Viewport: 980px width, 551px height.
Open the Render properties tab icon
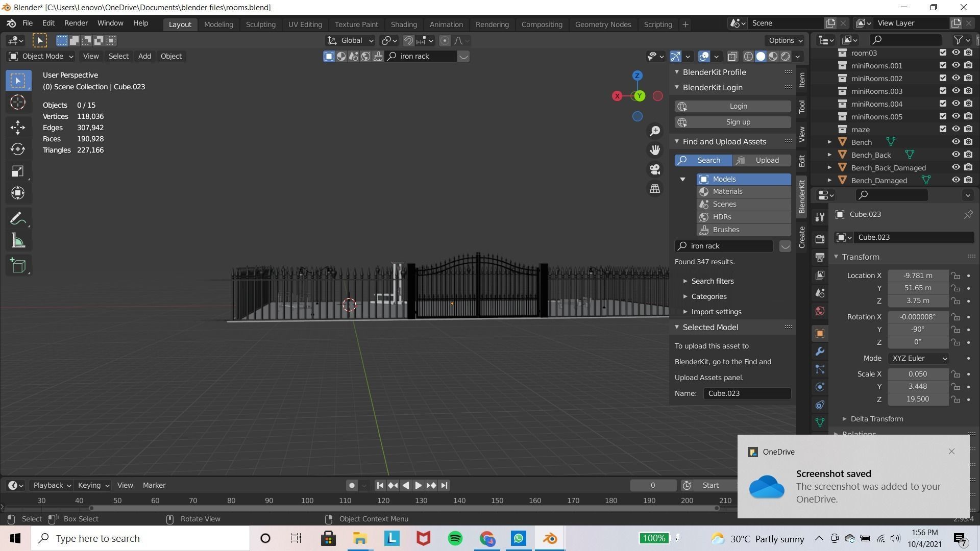coord(820,239)
